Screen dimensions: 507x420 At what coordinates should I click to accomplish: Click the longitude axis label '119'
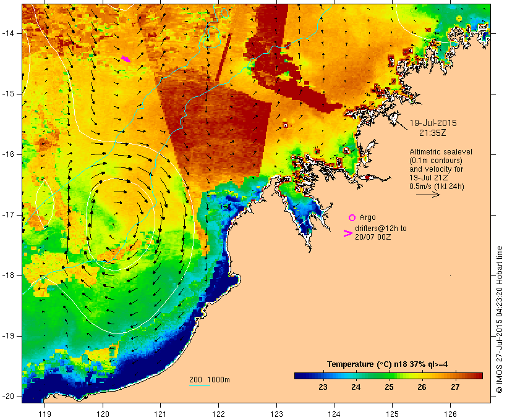[x=45, y=414]
